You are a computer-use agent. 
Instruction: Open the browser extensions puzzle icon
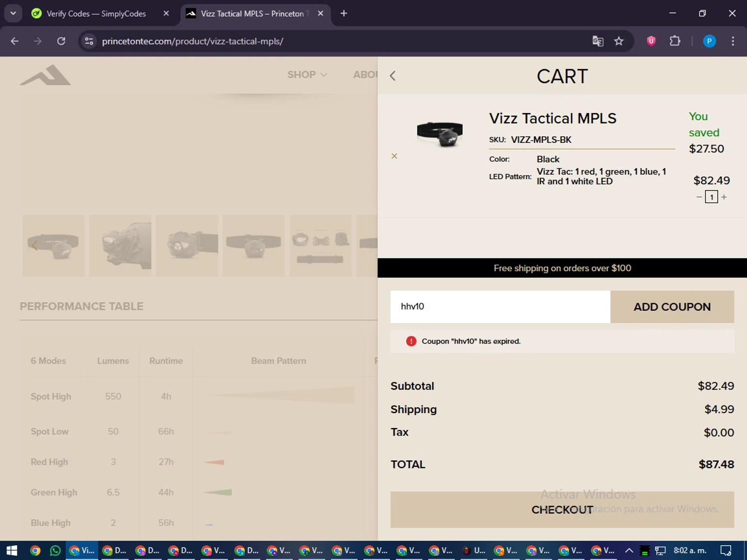coord(675,41)
